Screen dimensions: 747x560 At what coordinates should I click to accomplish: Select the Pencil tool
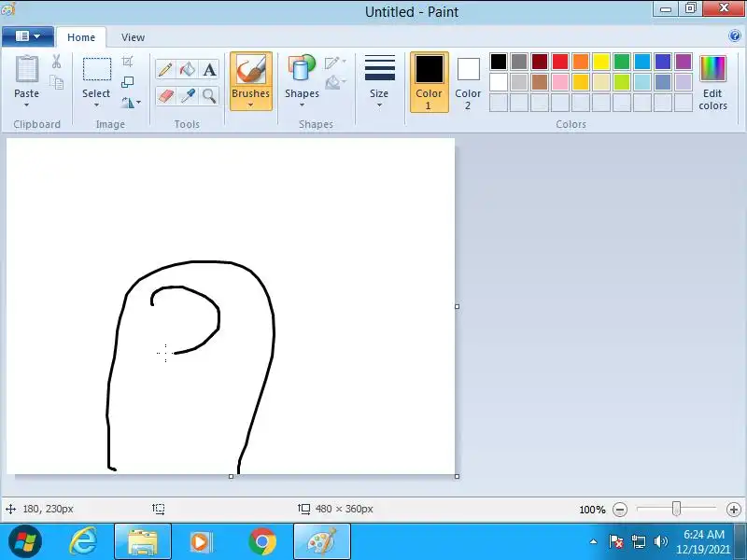[x=165, y=70]
